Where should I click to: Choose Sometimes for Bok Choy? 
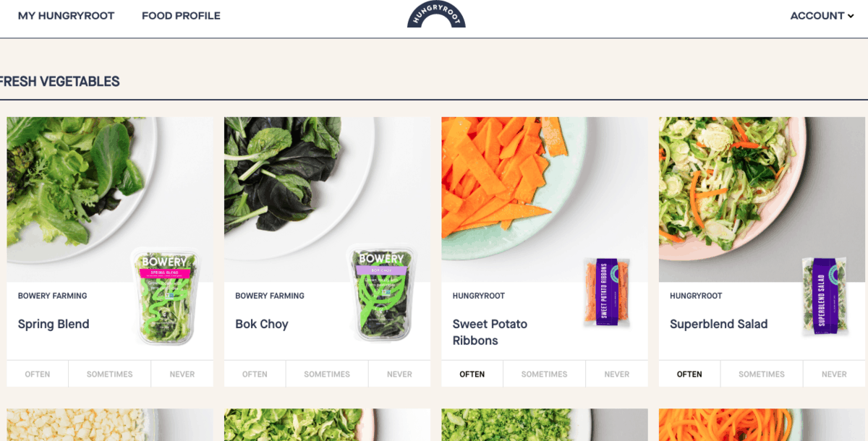327,374
